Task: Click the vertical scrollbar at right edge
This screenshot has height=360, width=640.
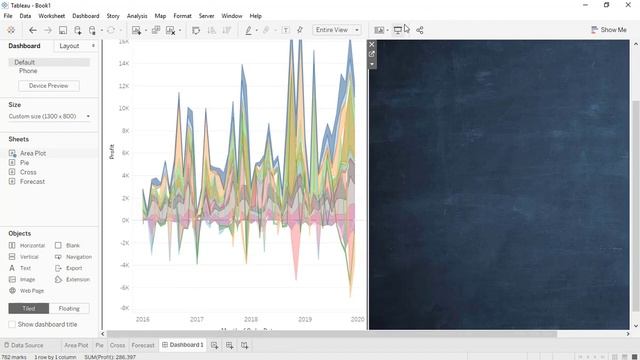Action: click(x=636, y=206)
